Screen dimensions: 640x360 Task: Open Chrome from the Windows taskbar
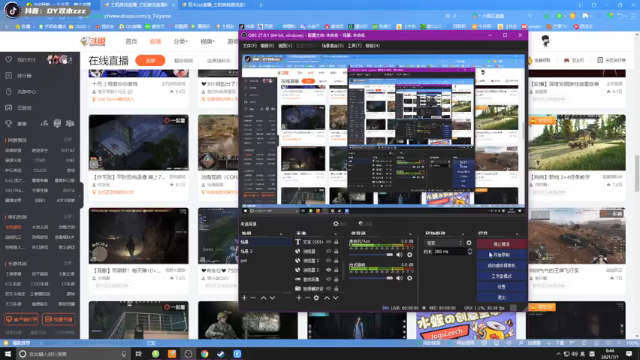pyautogui.click(x=204, y=354)
